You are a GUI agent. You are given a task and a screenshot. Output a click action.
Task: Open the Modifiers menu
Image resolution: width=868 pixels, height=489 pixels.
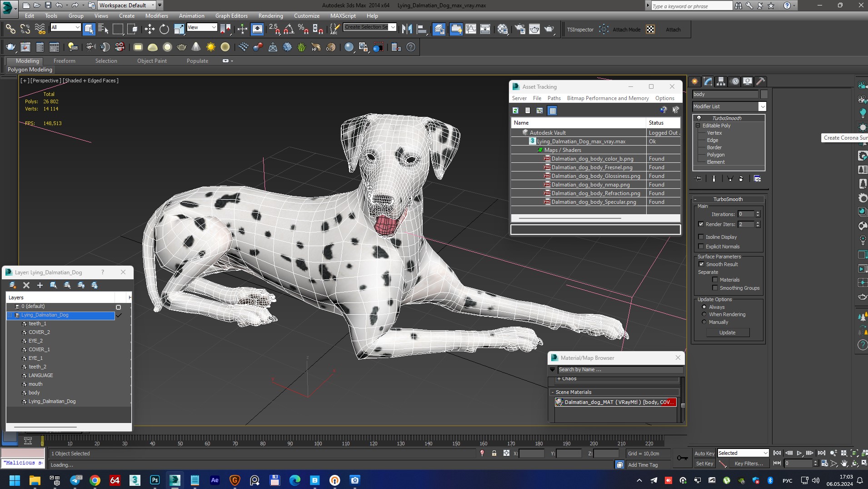point(156,16)
